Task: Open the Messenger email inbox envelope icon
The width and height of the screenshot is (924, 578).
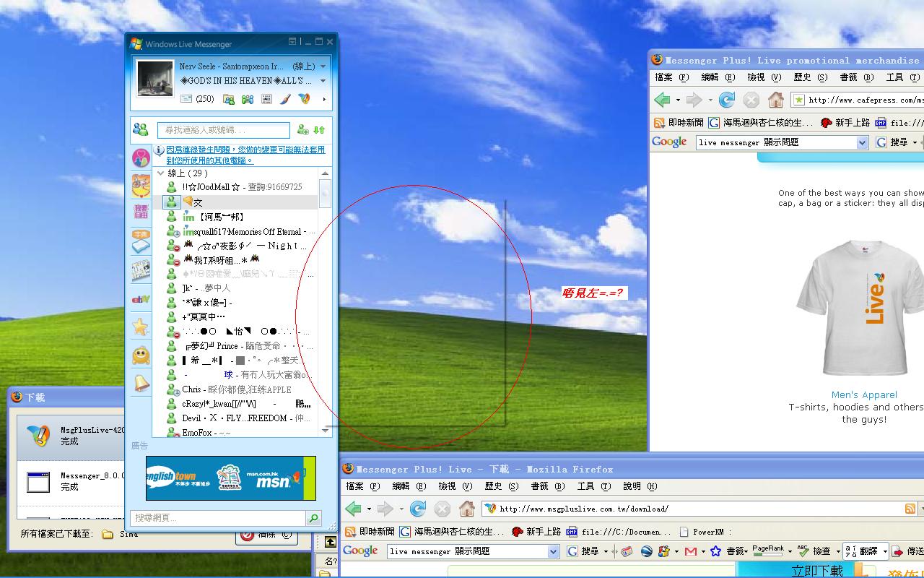Action: point(186,99)
